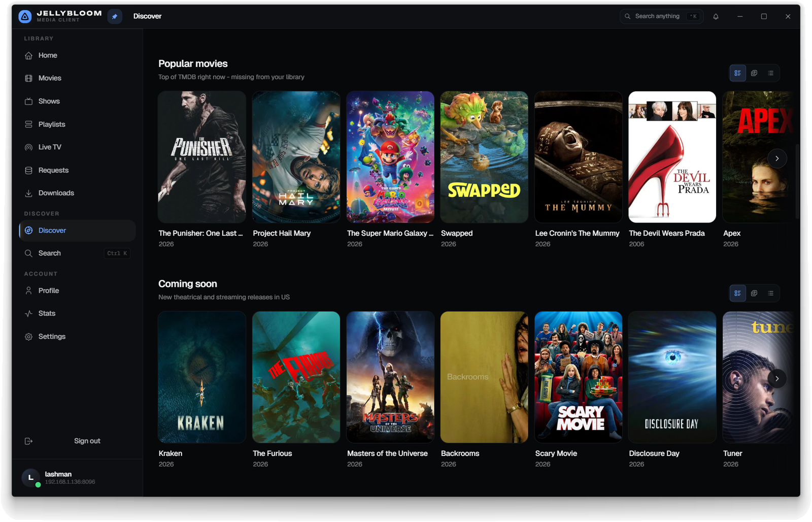812x522 pixels.
Task: Open the Project Hail Mary poster
Action: pyautogui.click(x=296, y=157)
